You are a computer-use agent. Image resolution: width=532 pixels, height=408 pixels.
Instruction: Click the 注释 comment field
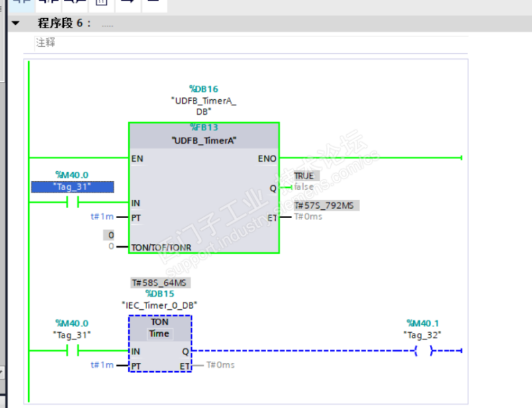coord(251,43)
